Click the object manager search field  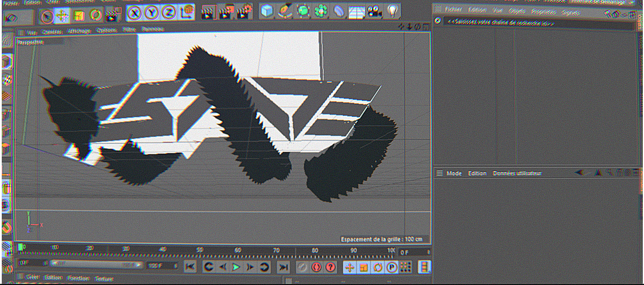(538, 24)
